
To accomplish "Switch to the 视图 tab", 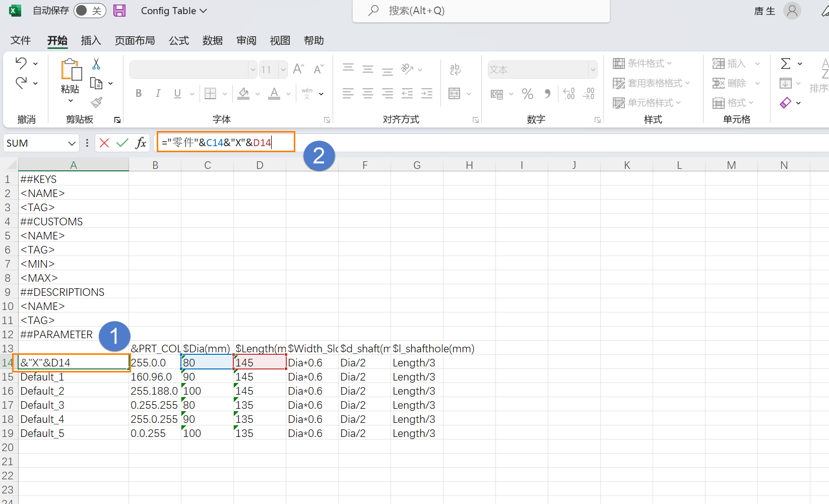I will (x=280, y=40).
